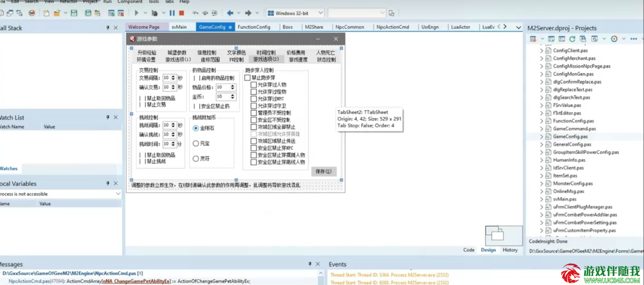Pin the Watch List panel
The image size is (644, 285).
pyautogui.click(x=108, y=117)
